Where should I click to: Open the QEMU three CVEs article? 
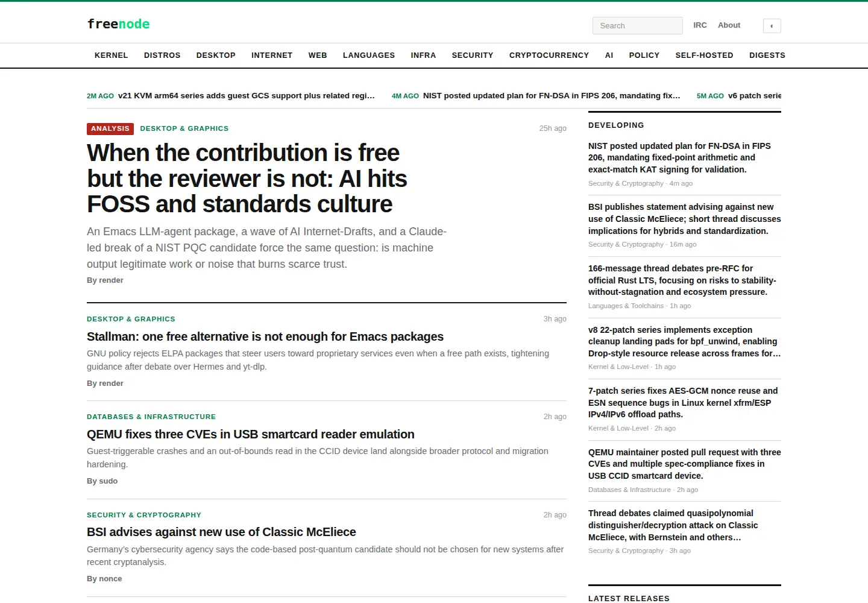pyautogui.click(x=251, y=435)
